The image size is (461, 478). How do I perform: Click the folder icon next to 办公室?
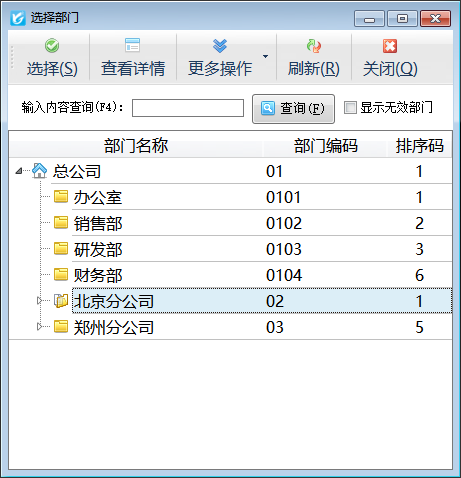click(61, 196)
